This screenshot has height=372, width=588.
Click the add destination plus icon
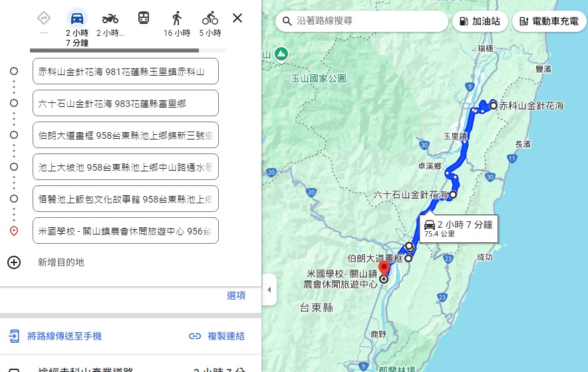[x=14, y=262]
